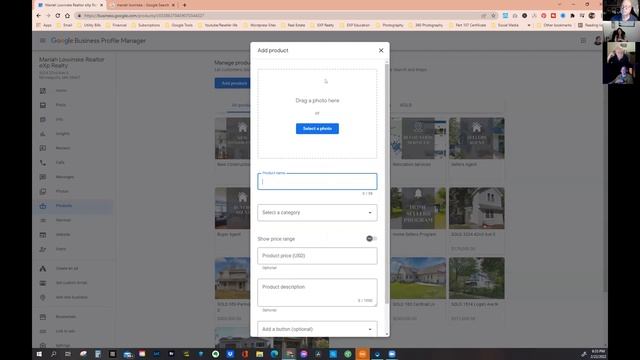Switch to the Google Search browser tab
Viewport: 640px width, 360px height.
[x=142, y=5]
